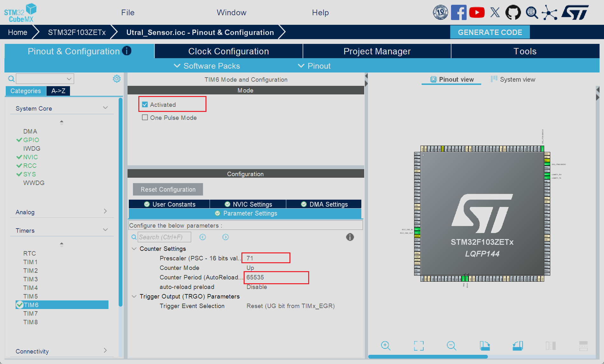Go to previous parameter search result

tap(203, 237)
